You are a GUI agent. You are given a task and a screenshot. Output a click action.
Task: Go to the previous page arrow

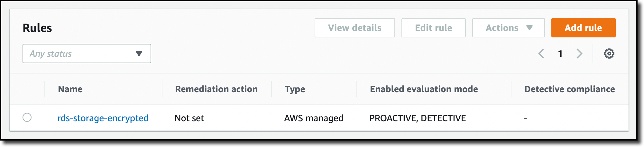click(x=541, y=54)
